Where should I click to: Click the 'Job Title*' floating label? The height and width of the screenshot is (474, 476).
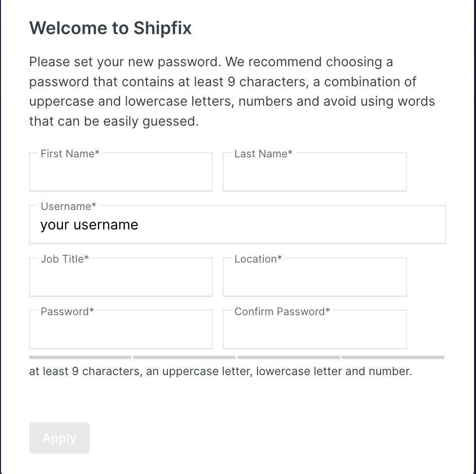(x=65, y=259)
